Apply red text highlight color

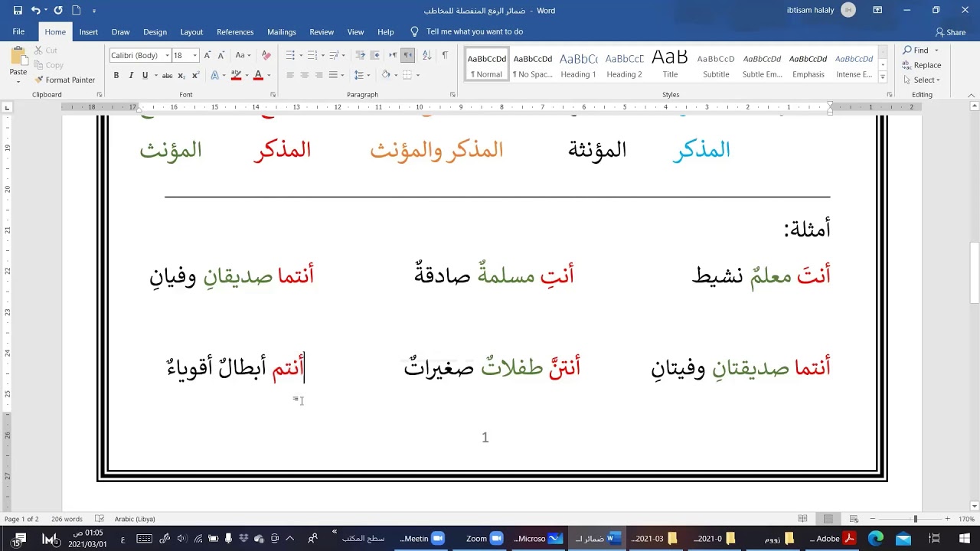[236, 75]
